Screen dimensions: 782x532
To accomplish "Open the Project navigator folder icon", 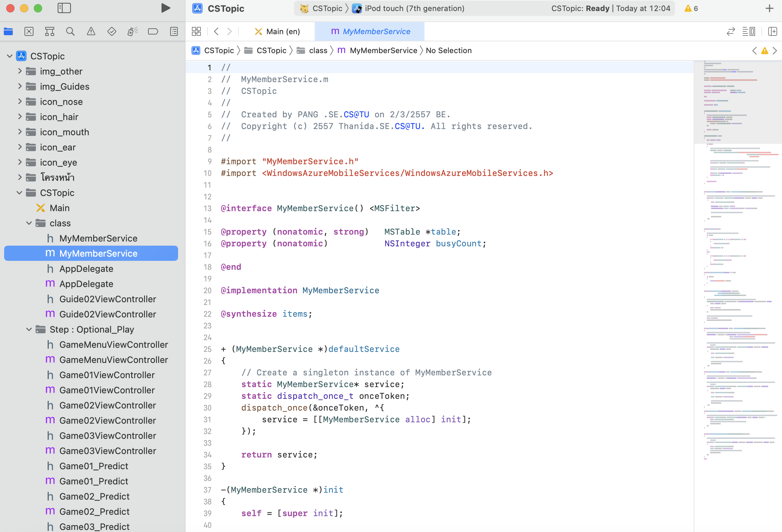I will pos(8,32).
